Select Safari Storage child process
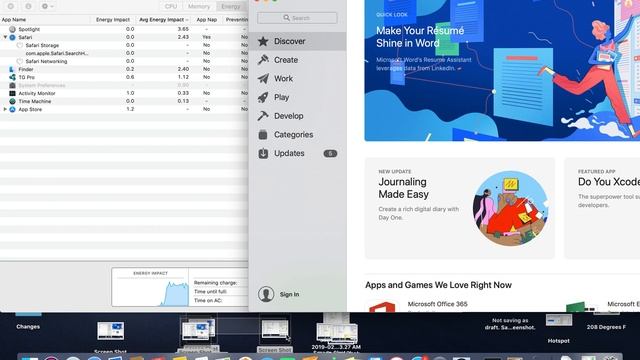Viewport: 640px width, 360px height. click(42, 45)
